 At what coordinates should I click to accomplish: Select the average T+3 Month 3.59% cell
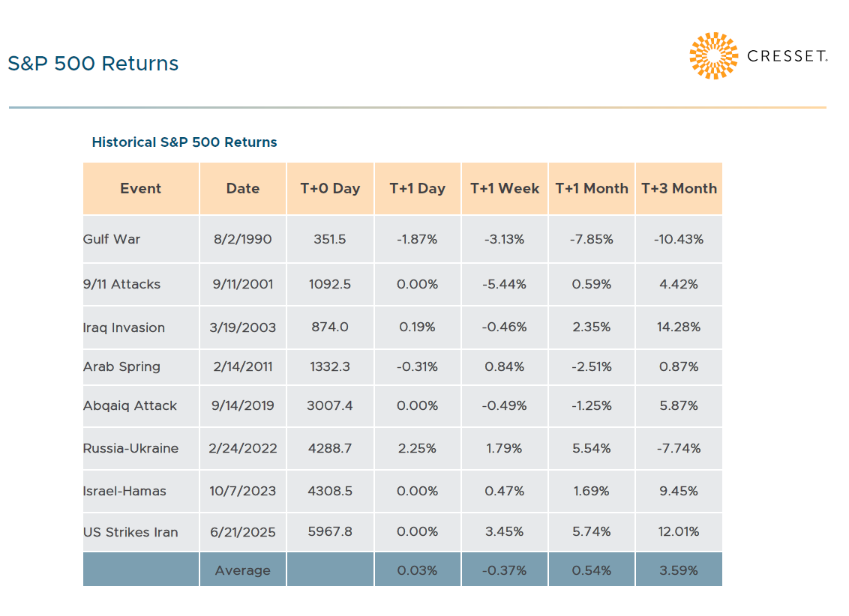(x=679, y=570)
